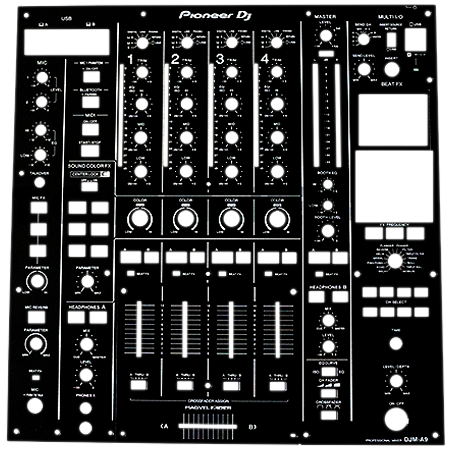Screen dimensions: 450x450
Task: Click the MASTER LEVEL knob
Action: coord(326,36)
